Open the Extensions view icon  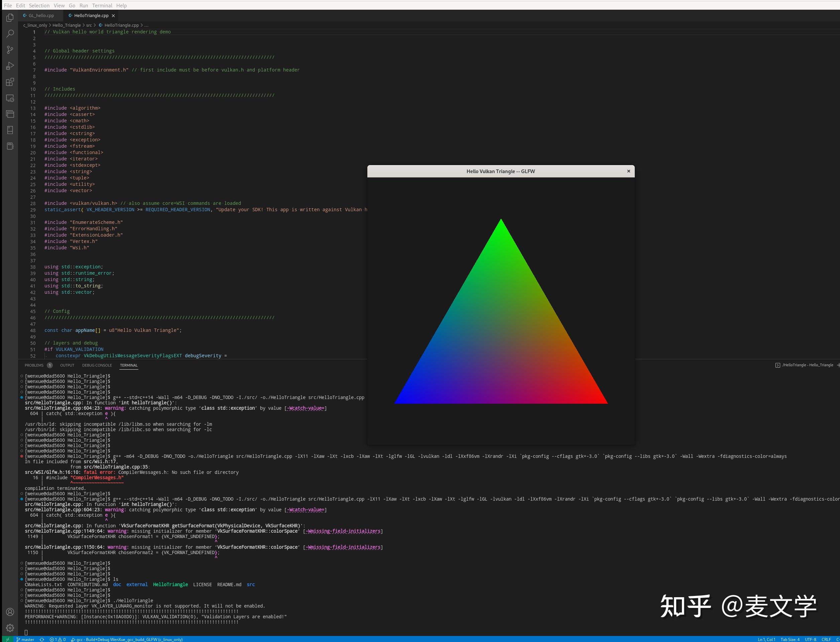10,82
